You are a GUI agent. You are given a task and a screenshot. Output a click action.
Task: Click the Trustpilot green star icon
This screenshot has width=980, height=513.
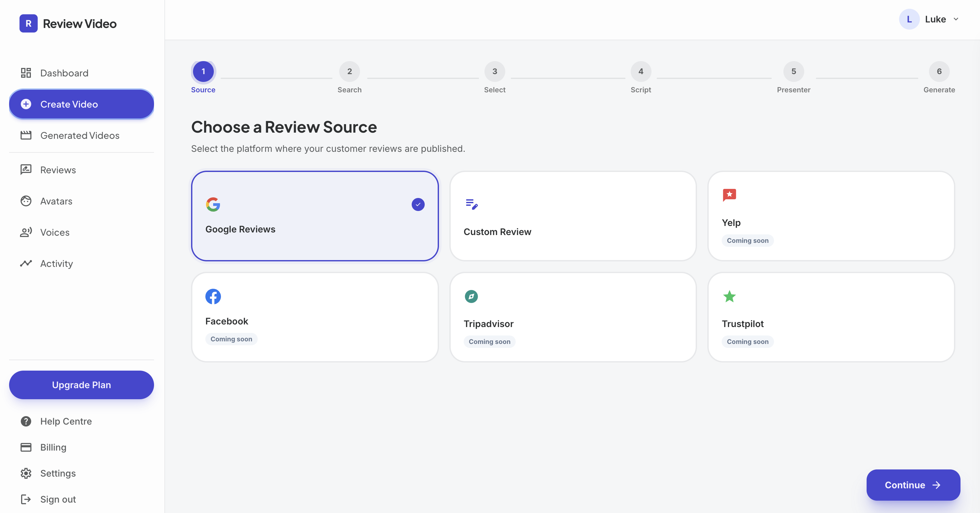click(x=729, y=296)
